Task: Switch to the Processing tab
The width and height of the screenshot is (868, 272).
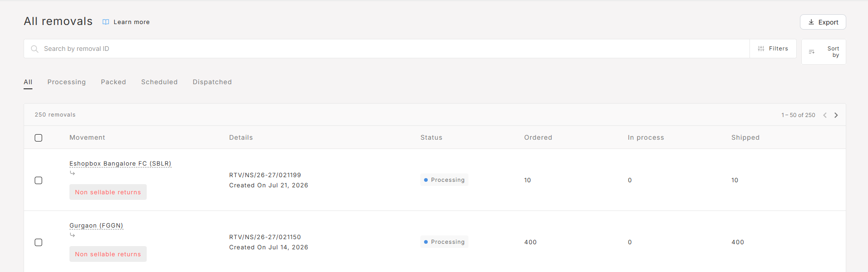Action: (67, 82)
